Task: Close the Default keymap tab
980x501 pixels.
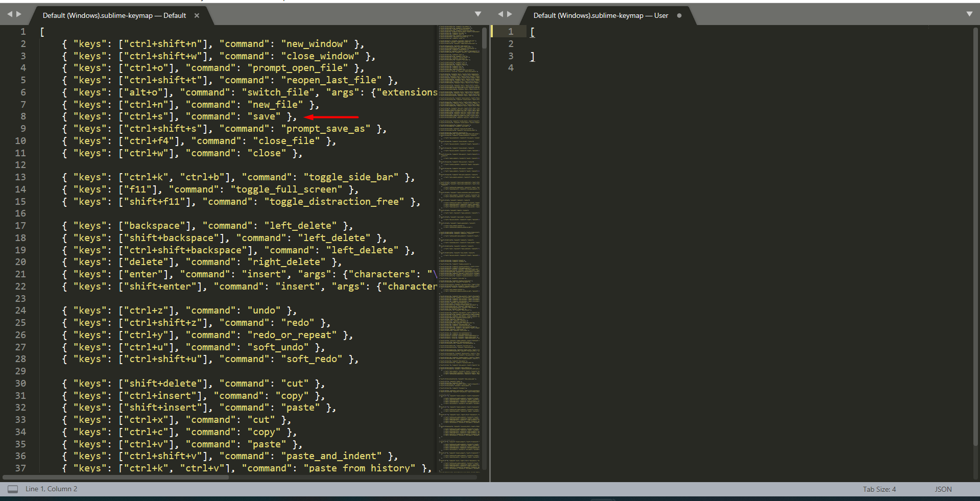Action: coord(197,15)
